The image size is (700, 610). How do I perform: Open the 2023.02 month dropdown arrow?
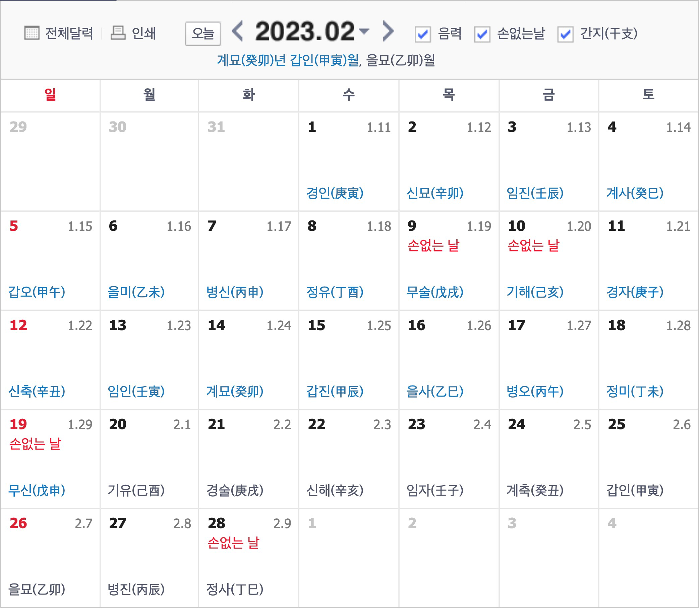[364, 31]
